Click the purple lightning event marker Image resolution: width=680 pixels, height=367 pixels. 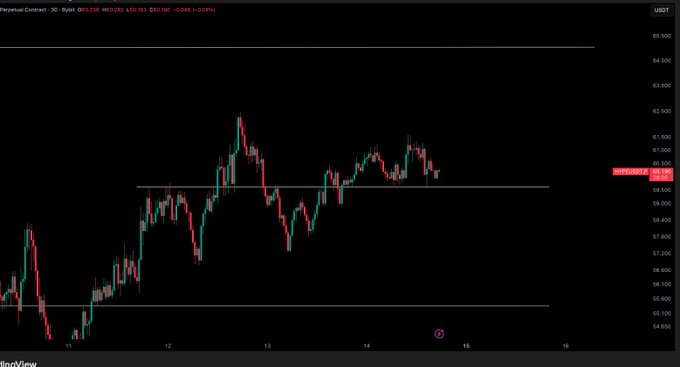coord(439,334)
